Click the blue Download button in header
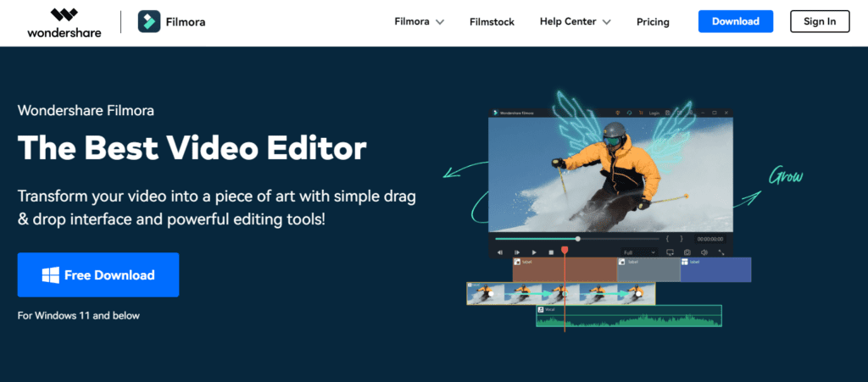Viewport: 868px width, 382px height. [x=735, y=21]
